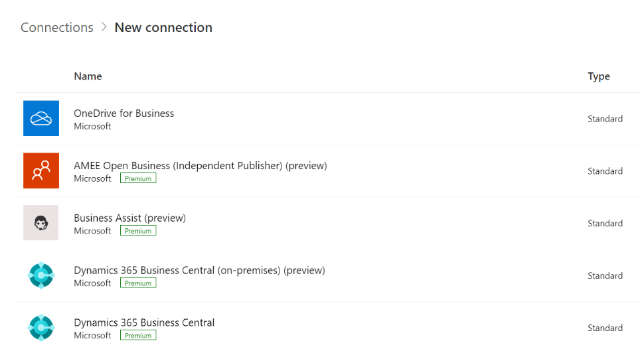Click Microsoft publisher text under OneDrive for Business

92,127
